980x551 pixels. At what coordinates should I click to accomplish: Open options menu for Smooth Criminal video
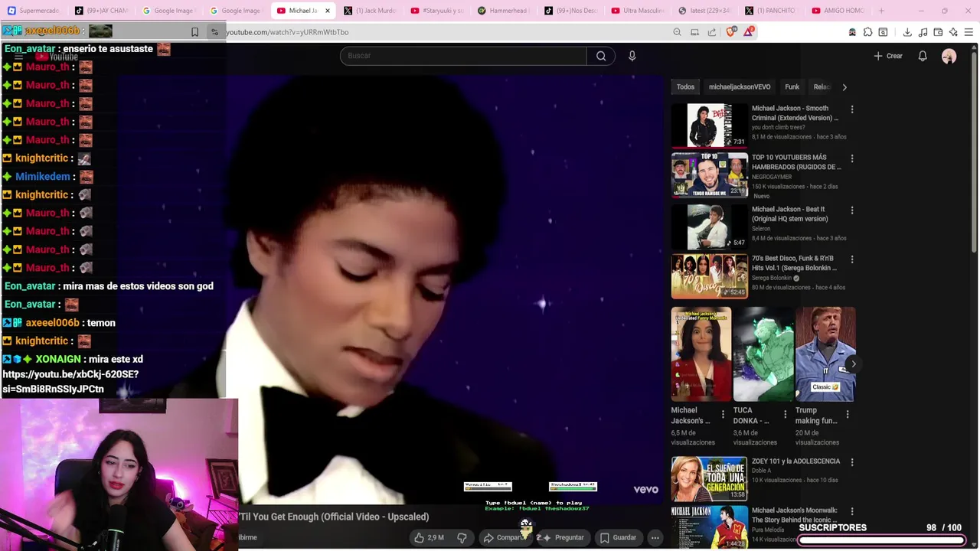851,109
